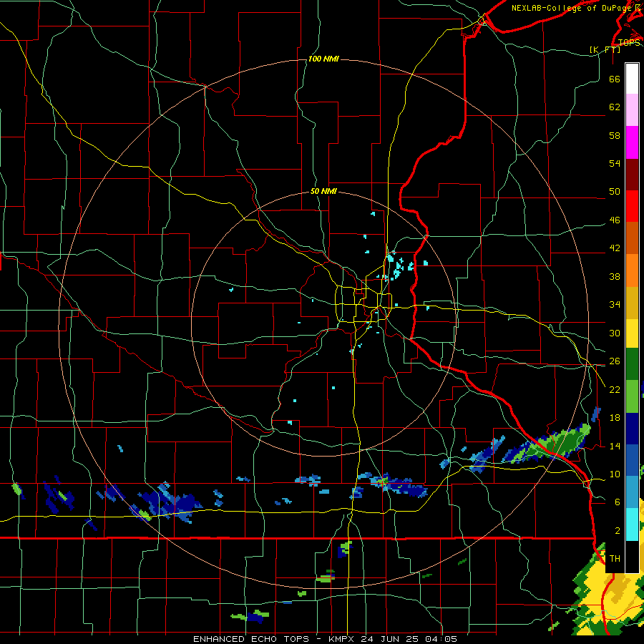Click the legend value '58'
Image resolution: width=644 pixels, height=644 pixels.
point(615,135)
